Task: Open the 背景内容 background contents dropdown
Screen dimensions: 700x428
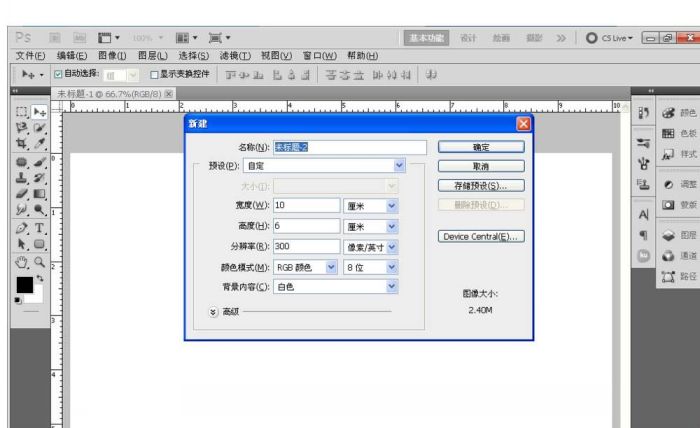Action: coord(336,287)
